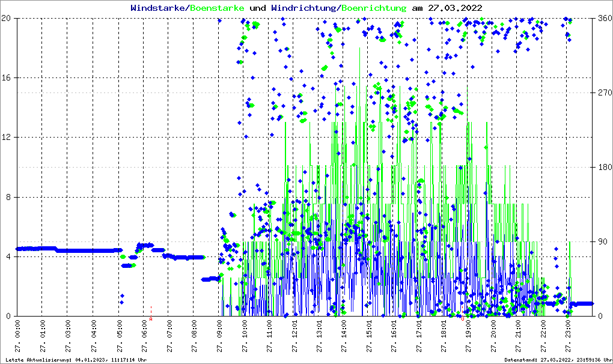The height and width of the screenshot is (364, 613).
Task: Click the Letzte Aktualisierung footer text
Action: coord(76,360)
